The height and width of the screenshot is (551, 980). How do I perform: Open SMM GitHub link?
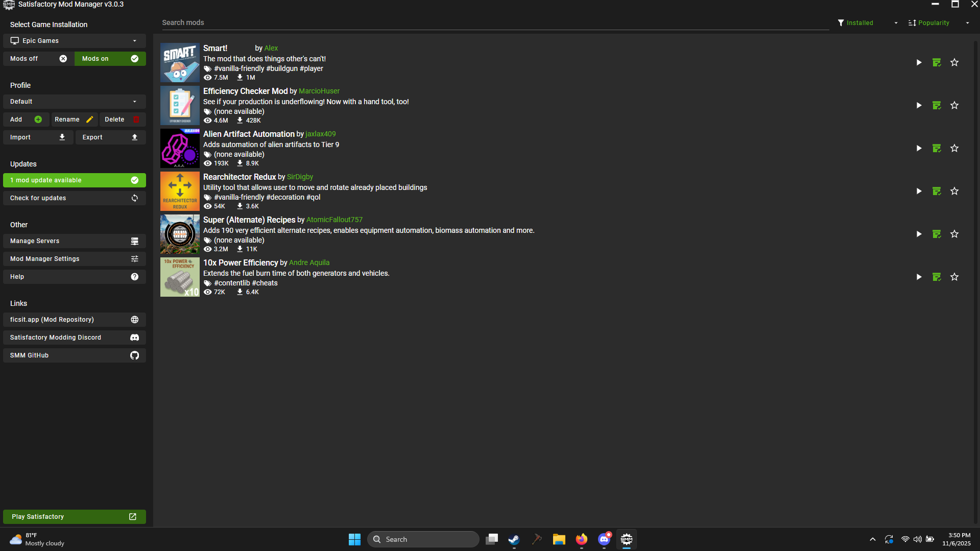75,355
